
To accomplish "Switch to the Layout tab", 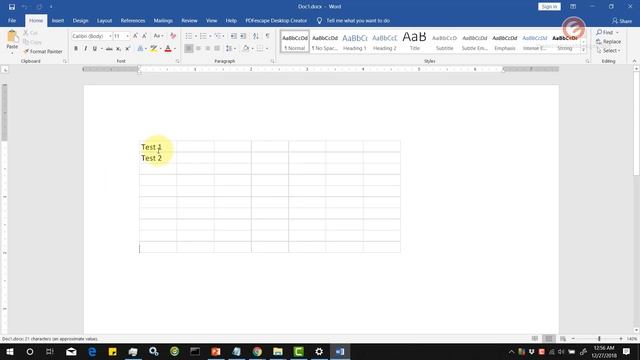I will pyautogui.click(x=104, y=20).
